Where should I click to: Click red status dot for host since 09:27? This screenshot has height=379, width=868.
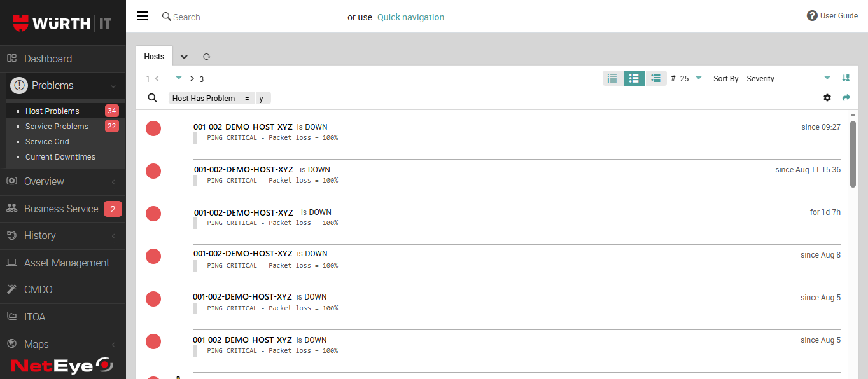pos(153,128)
